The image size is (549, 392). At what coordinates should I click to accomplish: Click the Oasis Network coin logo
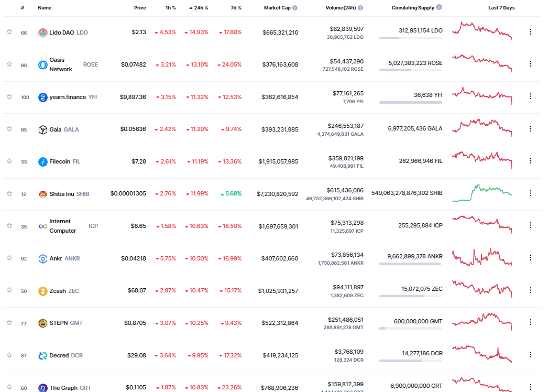tap(43, 65)
